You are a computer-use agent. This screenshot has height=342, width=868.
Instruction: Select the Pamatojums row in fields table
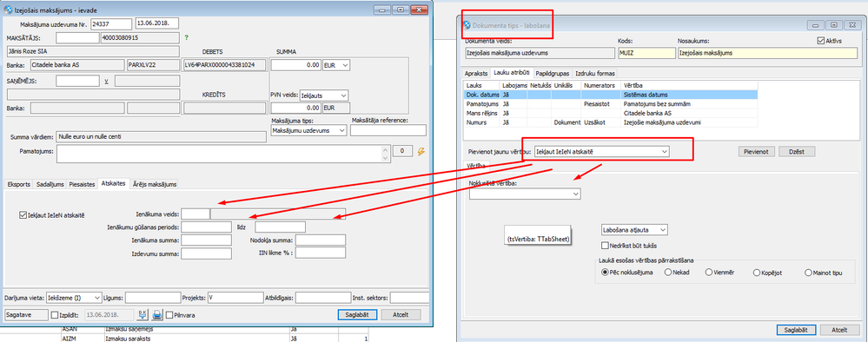[x=611, y=104]
